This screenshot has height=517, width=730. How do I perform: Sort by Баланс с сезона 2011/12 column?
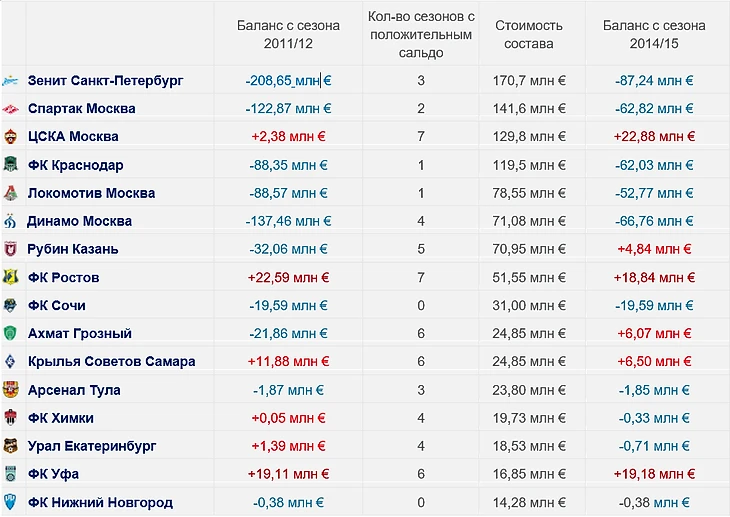coord(288,34)
